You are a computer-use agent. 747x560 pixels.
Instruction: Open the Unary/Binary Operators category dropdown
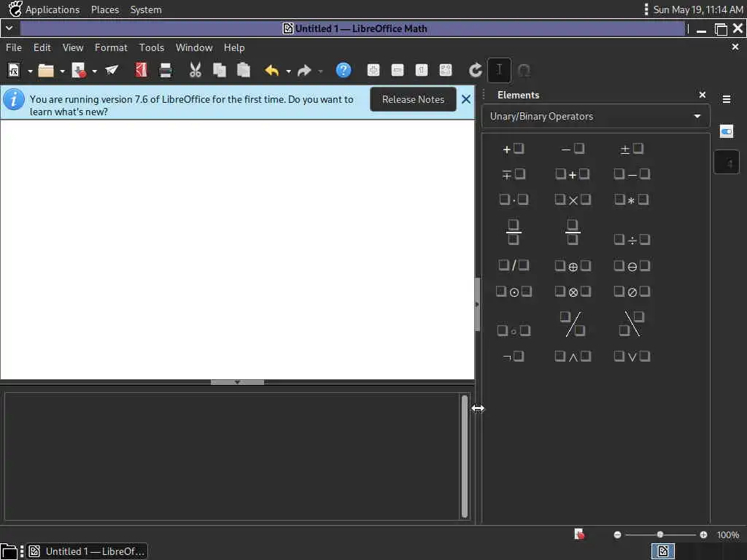click(595, 116)
